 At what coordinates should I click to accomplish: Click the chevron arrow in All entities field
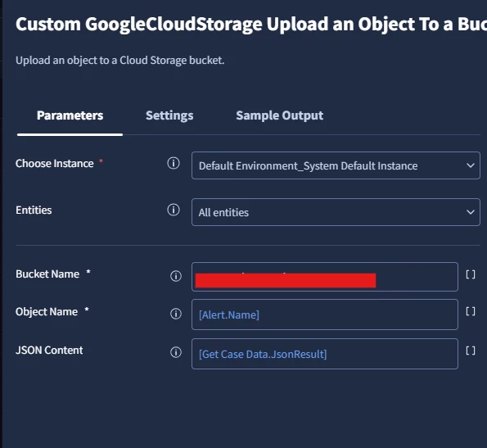click(x=471, y=212)
